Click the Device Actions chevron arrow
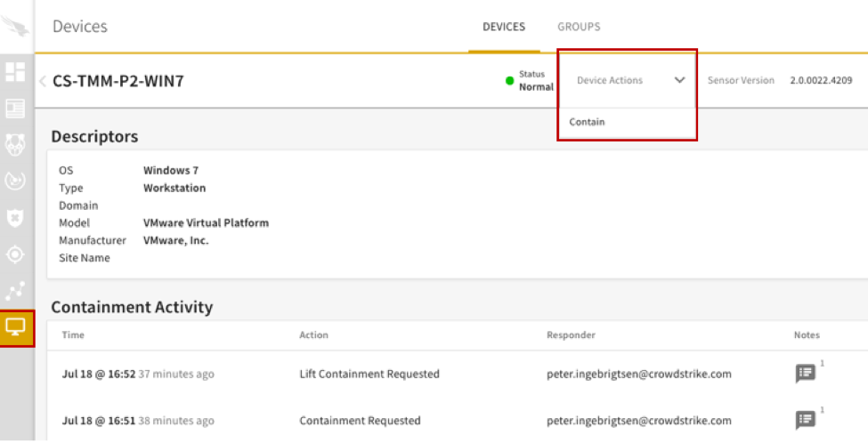The height and width of the screenshot is (443, 868). (x=680, y=81)
